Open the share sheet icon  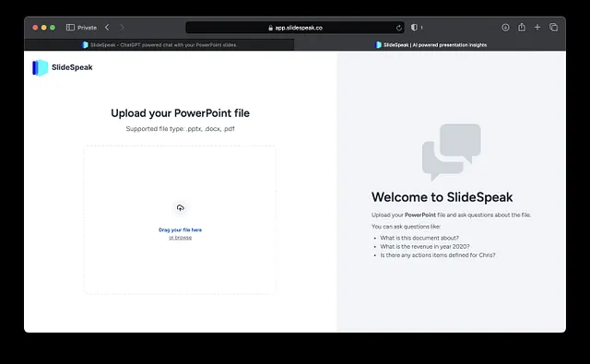pyautogui.click(x=522, y=27)
